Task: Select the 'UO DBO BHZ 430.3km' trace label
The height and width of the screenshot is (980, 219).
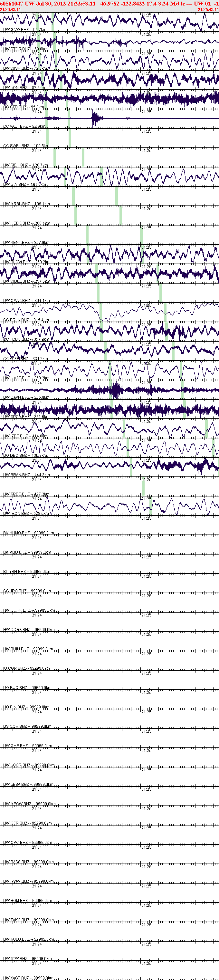Action: pos(25,456)
